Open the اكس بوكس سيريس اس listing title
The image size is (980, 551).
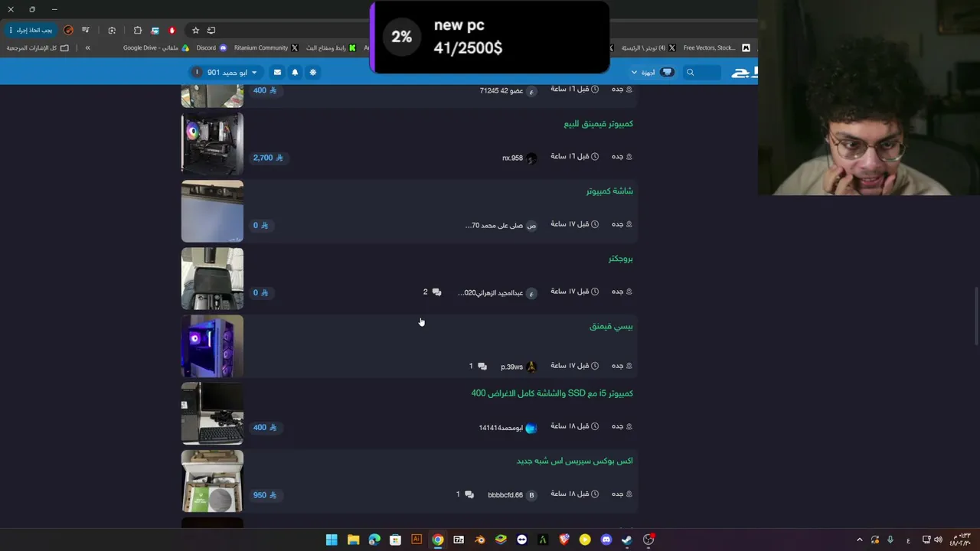click(575, 461)
